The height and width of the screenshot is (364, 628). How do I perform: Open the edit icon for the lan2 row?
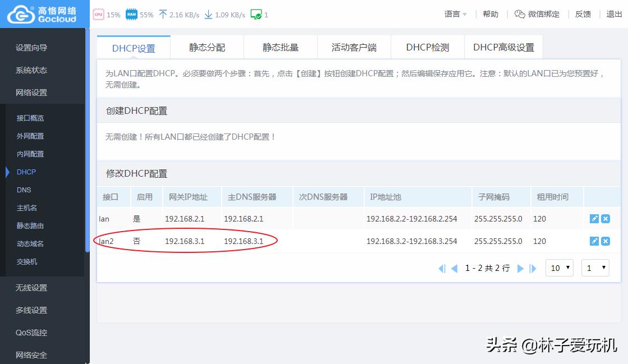tap(594, 241)
